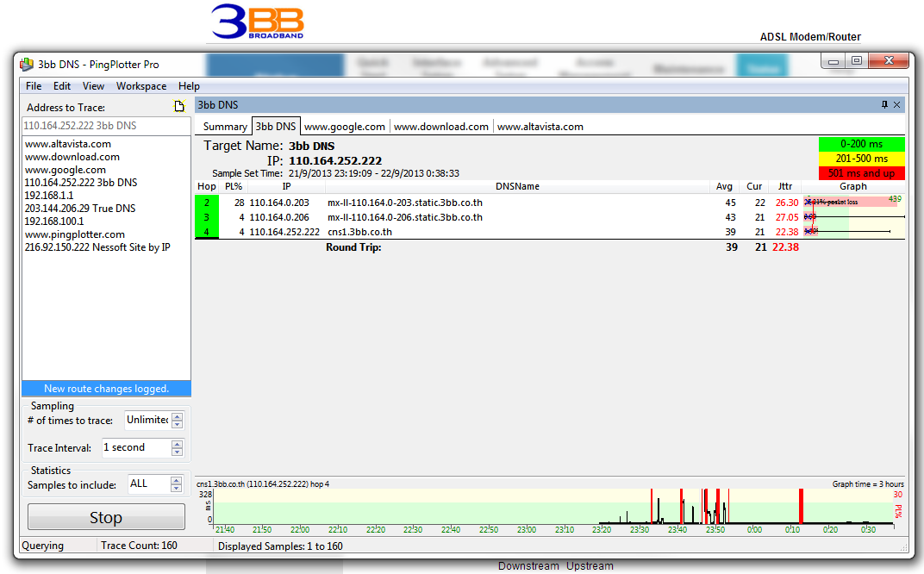Click the Jttr column header
924x574 pixels.
pyautogui.click(x=785, y=186)
